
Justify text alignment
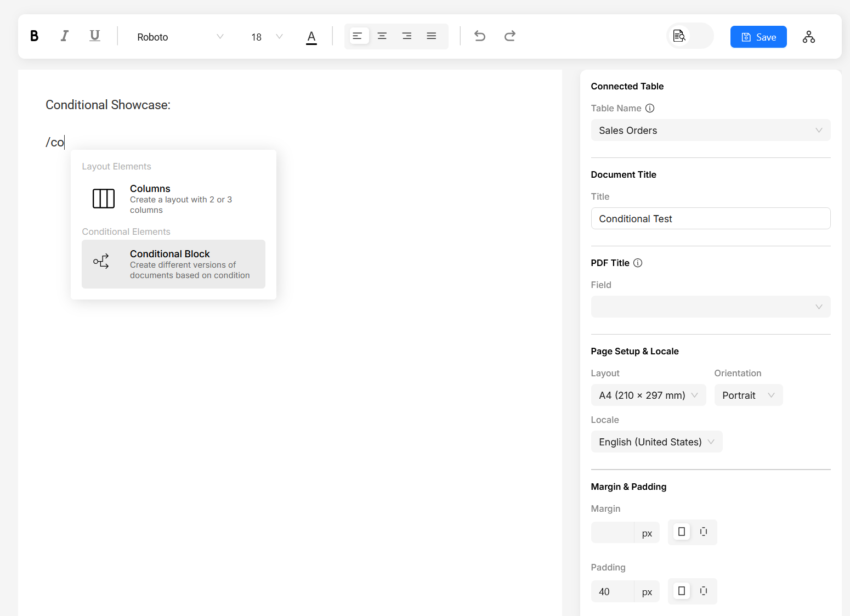coord(432,36)
